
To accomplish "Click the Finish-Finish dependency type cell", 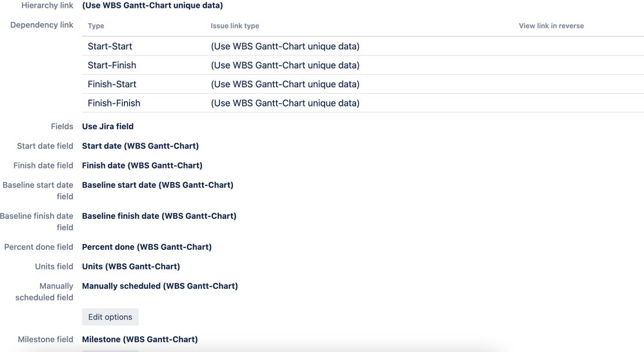I will tap(114, 103).
